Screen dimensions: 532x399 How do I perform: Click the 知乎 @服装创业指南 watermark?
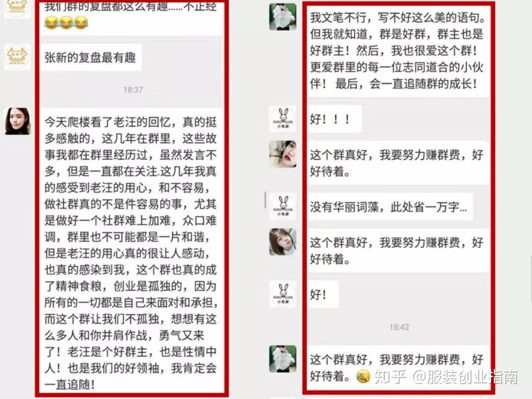pyautogui.click(x=446, y=377)
